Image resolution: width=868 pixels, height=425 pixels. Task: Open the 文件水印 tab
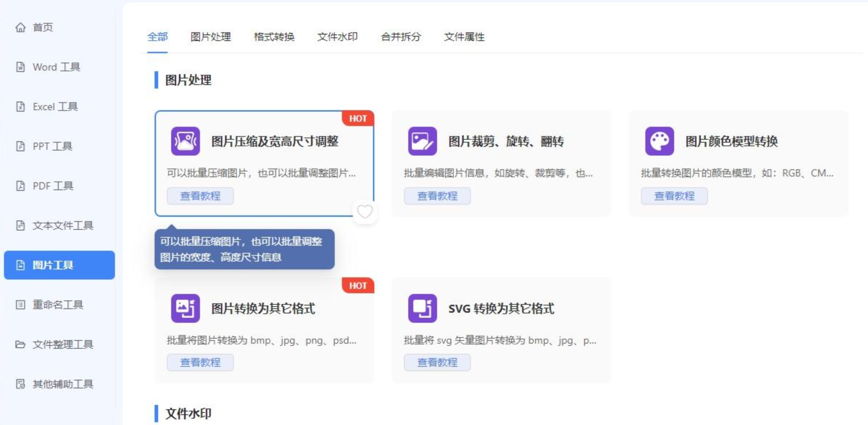(x=337, y=37)
